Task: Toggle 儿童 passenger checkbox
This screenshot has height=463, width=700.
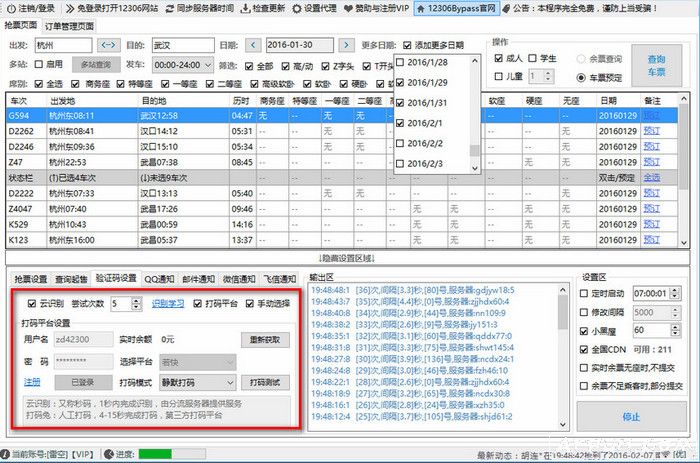Action: click(x=499, y=76)
